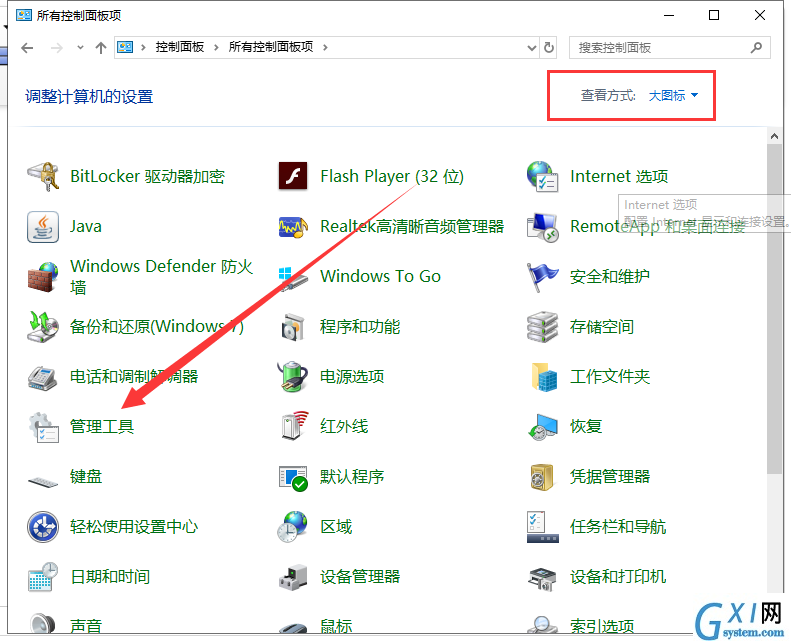Click the 工作文件夹 folder icon
Viewport: 791px width, 641px height.
coord(544,377)
